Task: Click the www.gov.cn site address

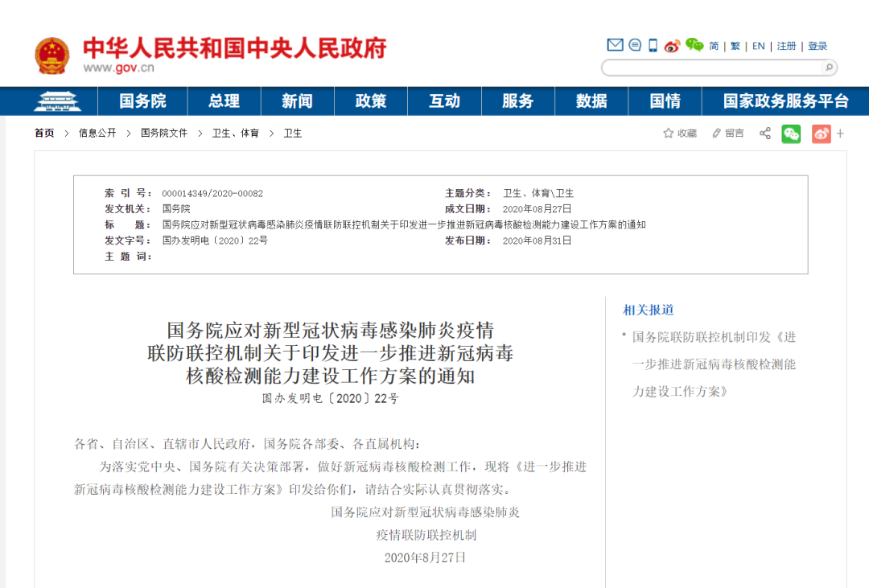Action: tap(118, 68)
